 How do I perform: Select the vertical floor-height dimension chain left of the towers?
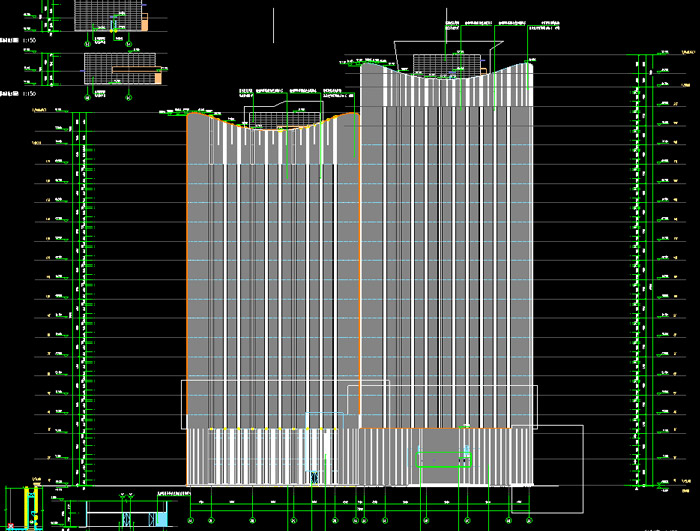tap(83, 299)
